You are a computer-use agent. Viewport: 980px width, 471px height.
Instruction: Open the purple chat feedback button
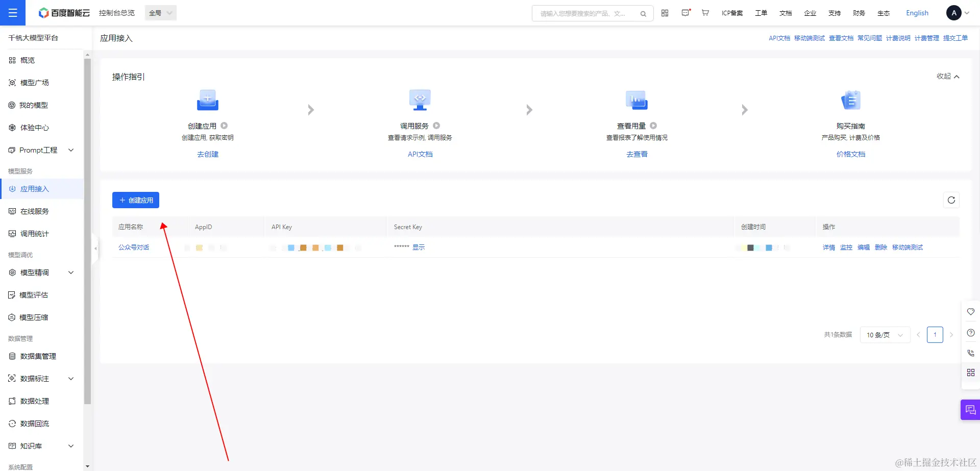coord(970,410)
